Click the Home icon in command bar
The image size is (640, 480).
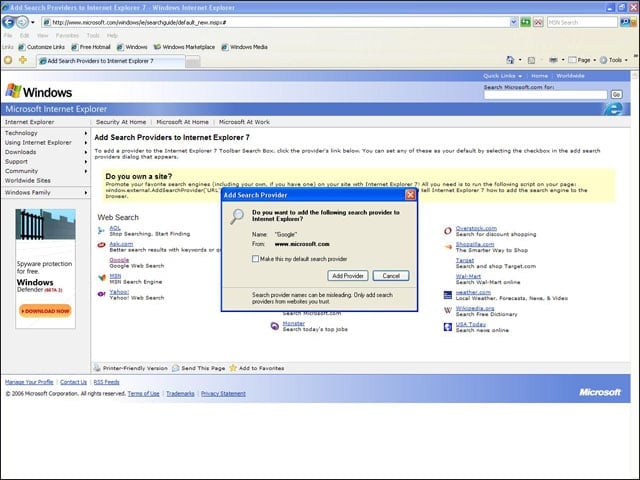[510, 60]
